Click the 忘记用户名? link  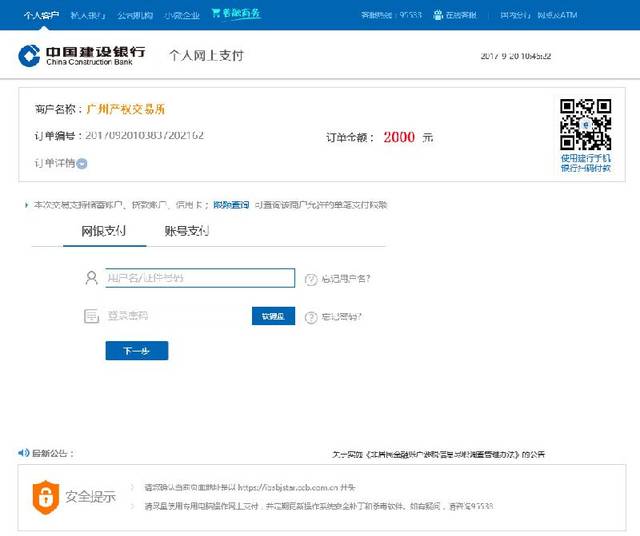345,279
